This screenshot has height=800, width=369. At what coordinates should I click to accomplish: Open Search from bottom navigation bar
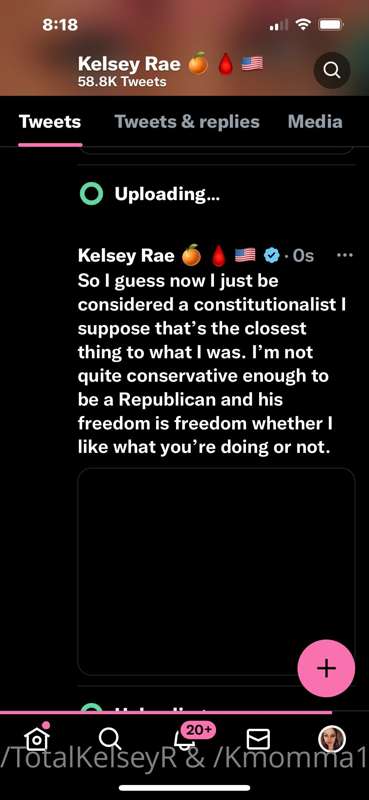[x=109, y=738]
